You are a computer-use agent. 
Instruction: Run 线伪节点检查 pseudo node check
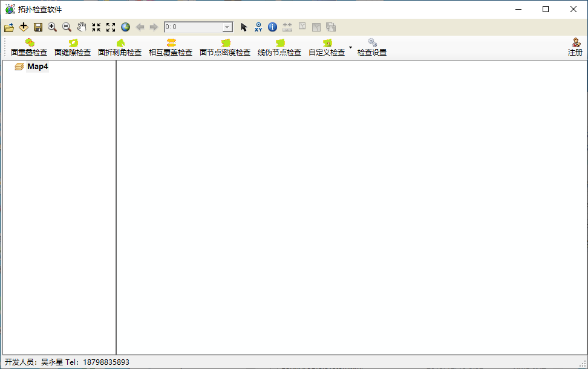279,48
